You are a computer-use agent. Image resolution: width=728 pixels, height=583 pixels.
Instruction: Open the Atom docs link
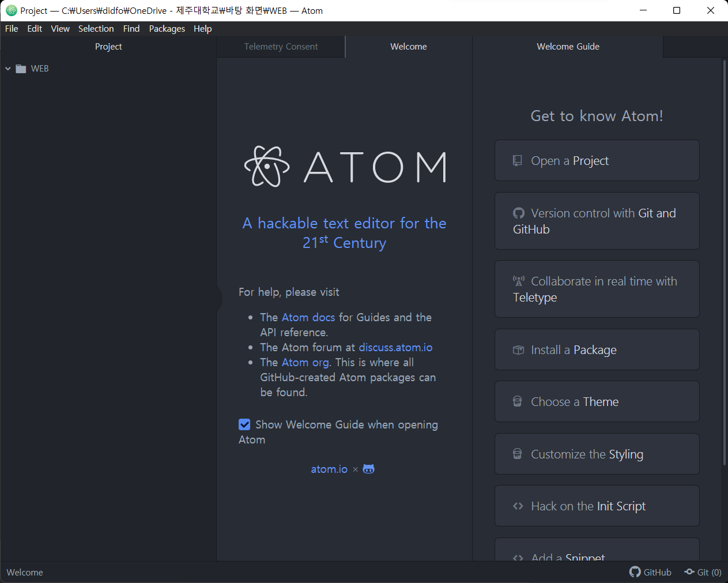308,317
